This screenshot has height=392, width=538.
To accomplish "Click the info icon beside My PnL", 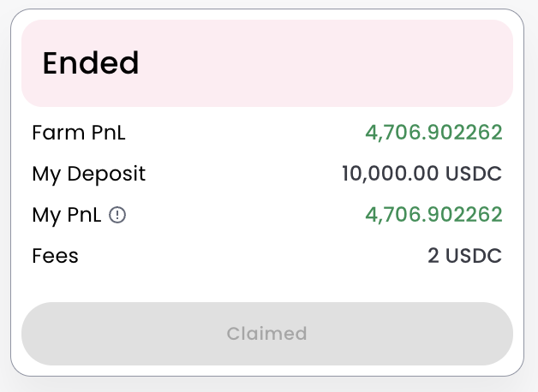I will 118,215.
